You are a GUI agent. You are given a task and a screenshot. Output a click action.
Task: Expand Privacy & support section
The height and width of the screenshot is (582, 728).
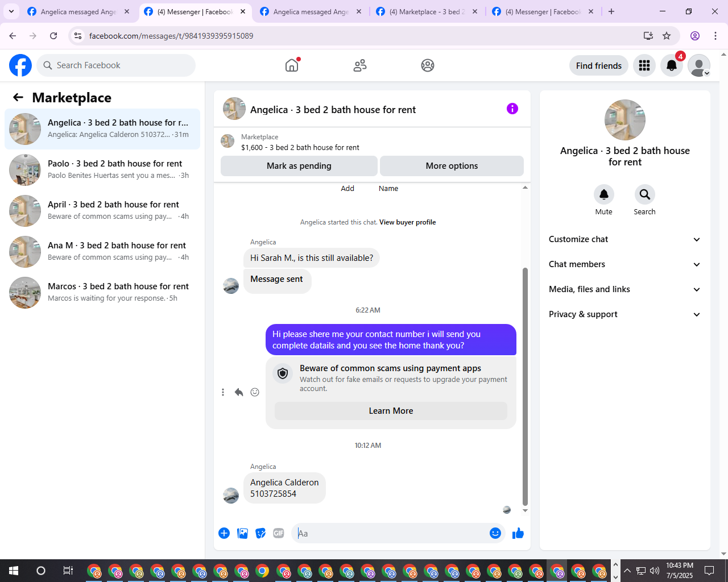(x=624, y=314)
